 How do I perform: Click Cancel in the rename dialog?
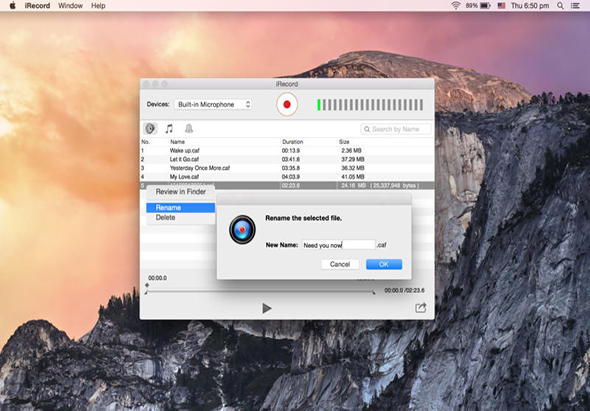340,264
